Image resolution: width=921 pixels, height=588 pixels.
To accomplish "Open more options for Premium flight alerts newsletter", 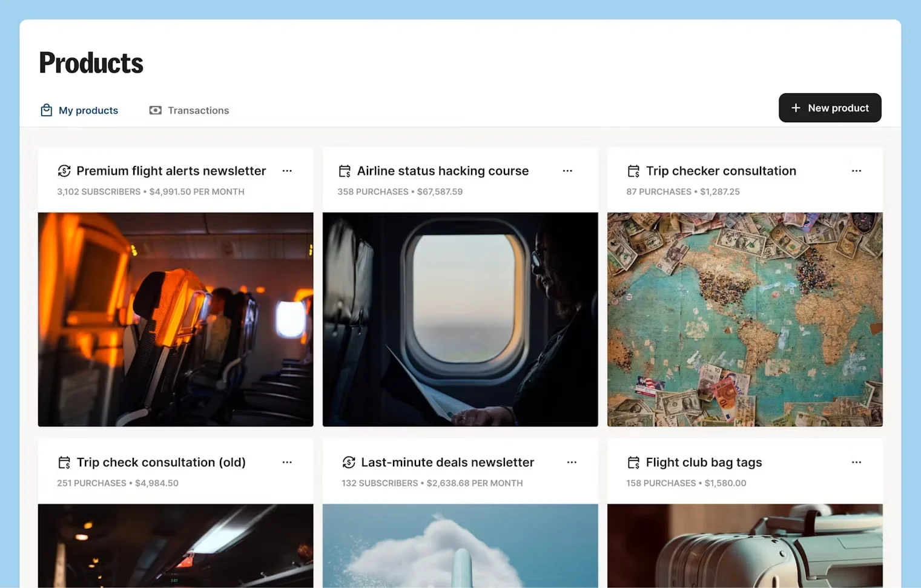I will click(x=287, y=171).
